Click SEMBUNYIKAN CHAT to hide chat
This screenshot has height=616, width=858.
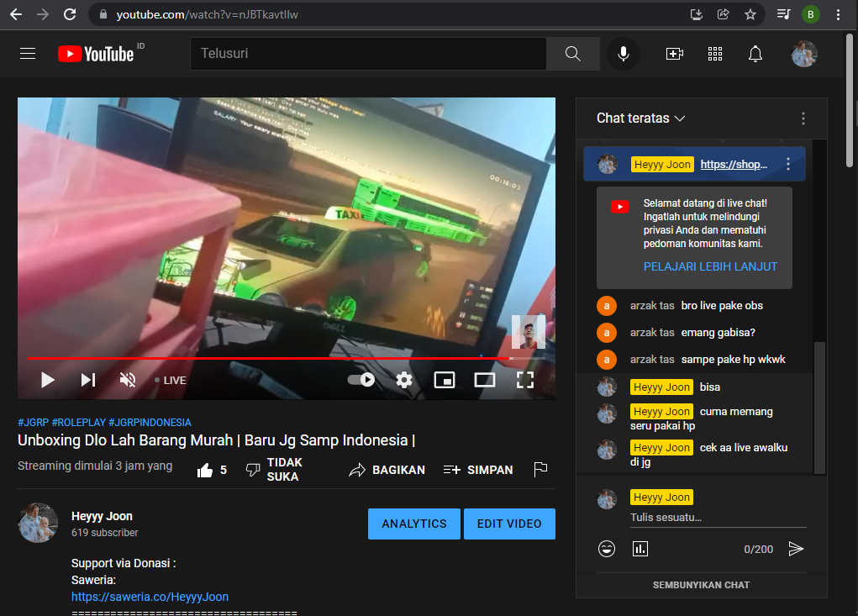click(x=701, y=585)
